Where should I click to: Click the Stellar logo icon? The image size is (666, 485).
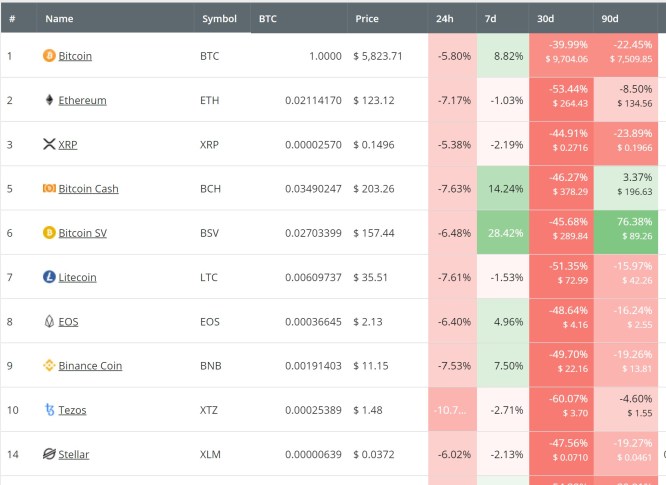[x=49, y=454]
